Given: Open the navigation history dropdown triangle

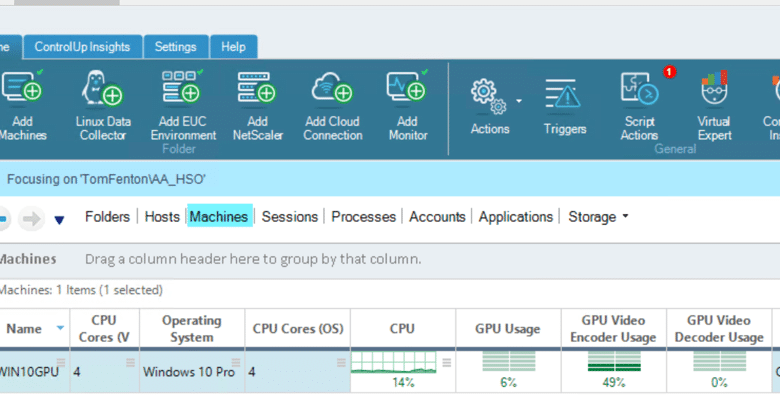Looking at the screenshot, I should pyautogui.click(x=59, y=220).
